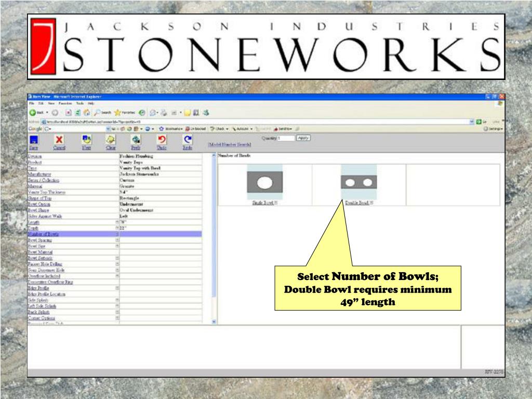Image resolution: width=532 pixels, height=399 pixels.
Task: Click the Mail icon in browser toolbar
Action: click(x=153, y=113)
